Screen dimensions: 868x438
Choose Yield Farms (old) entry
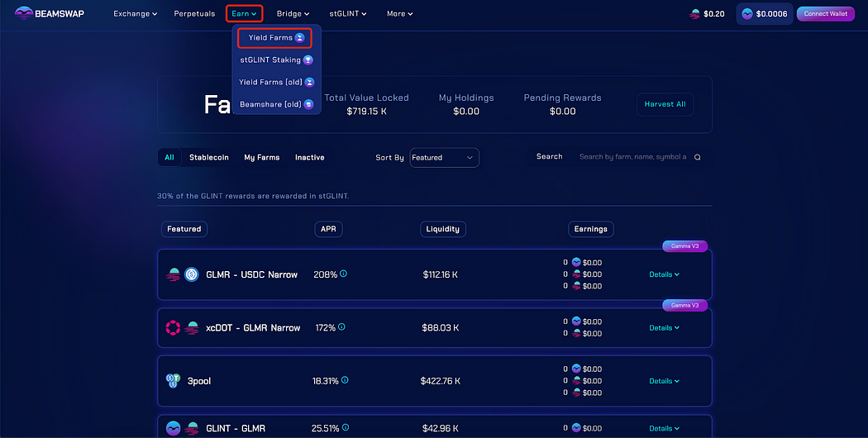pyautogui.click(x=276, y=82)
